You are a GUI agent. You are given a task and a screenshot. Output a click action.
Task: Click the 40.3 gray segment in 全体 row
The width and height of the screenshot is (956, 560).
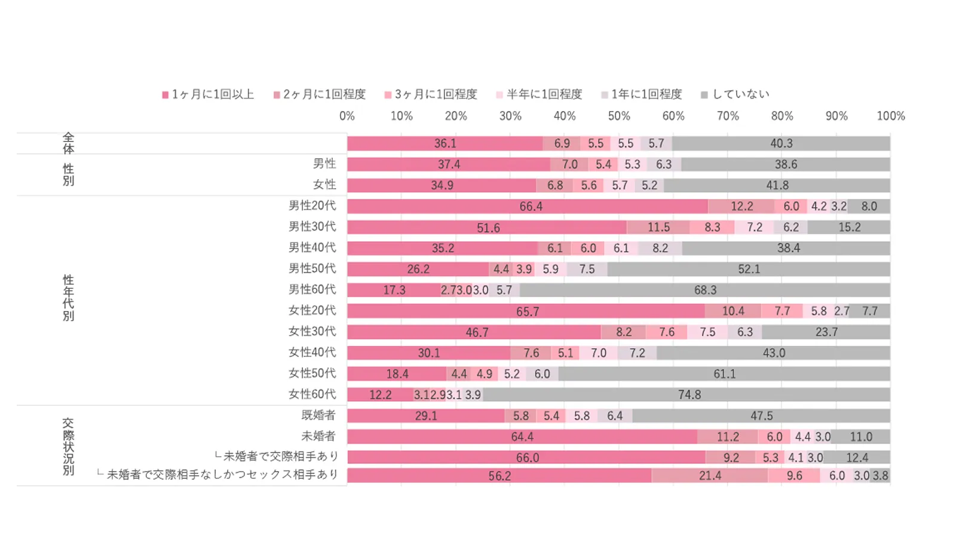[x=780, y=143]
